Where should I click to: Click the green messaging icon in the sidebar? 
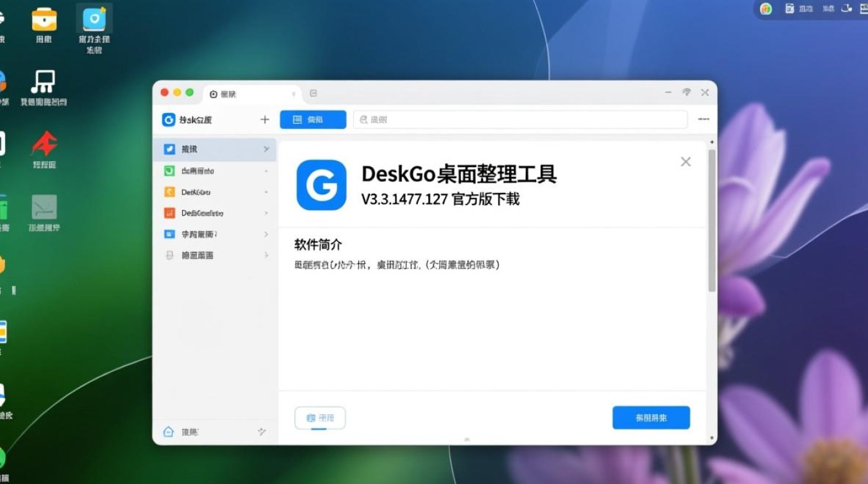pos(169,170)
